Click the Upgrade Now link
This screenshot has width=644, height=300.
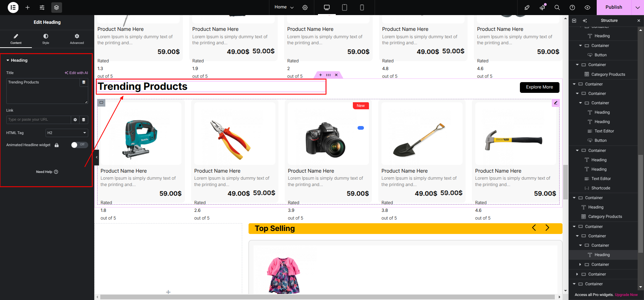point(626,295)
